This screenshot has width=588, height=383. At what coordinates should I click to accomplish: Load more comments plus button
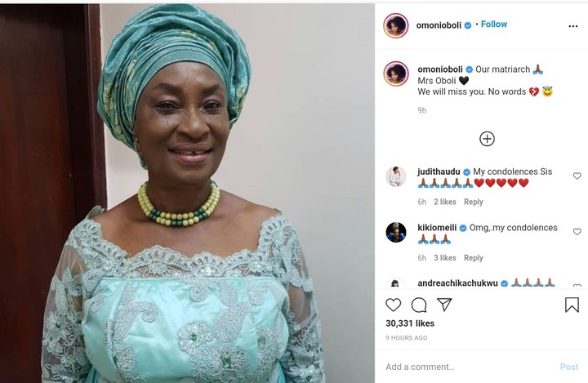[x=487, y=139]
